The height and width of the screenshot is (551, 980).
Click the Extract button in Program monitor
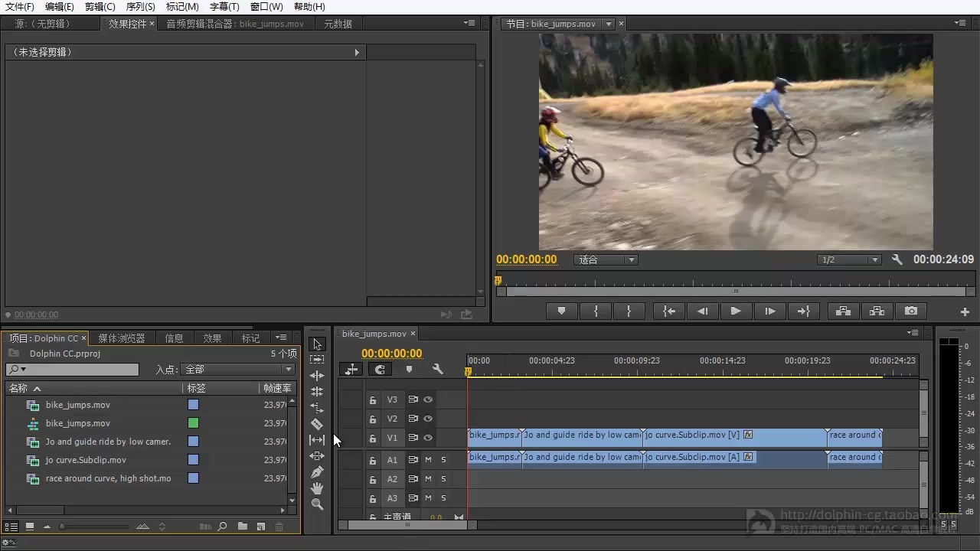click(x=877, y=311)
